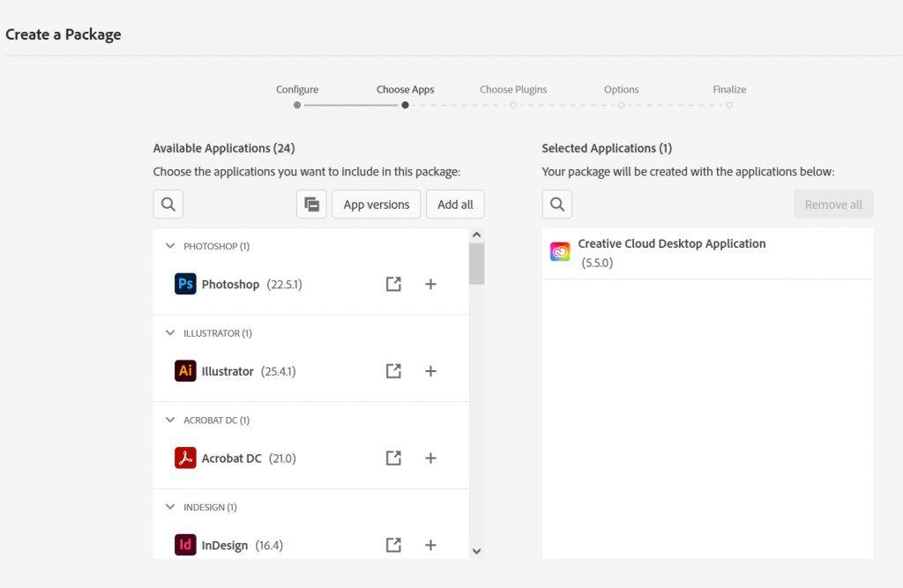Image resolution: width=903 pixels, height=588 pixels.
Task: Click the search icon above Selected Applications
Action: (x=556, y=204)
